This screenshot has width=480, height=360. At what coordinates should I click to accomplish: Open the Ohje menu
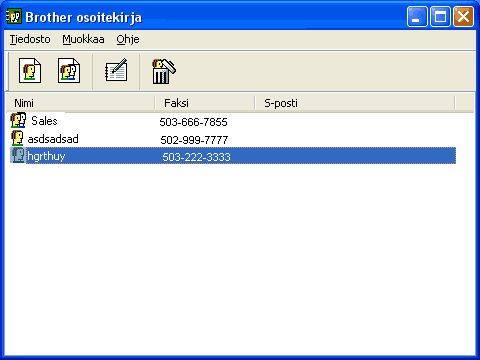coord(128,40)
